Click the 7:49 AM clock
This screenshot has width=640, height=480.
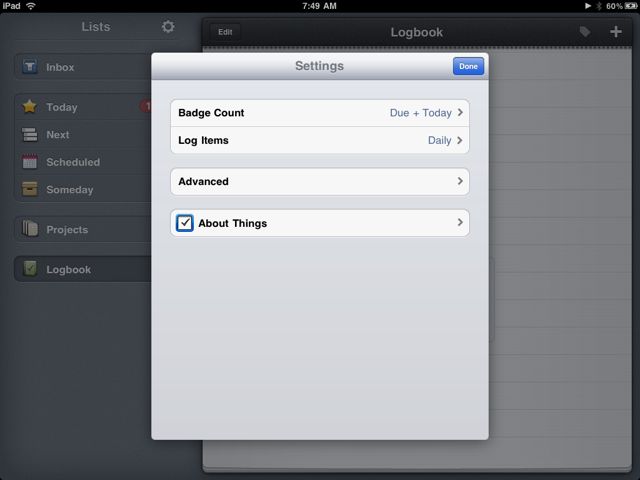click(x=319, y=6)
